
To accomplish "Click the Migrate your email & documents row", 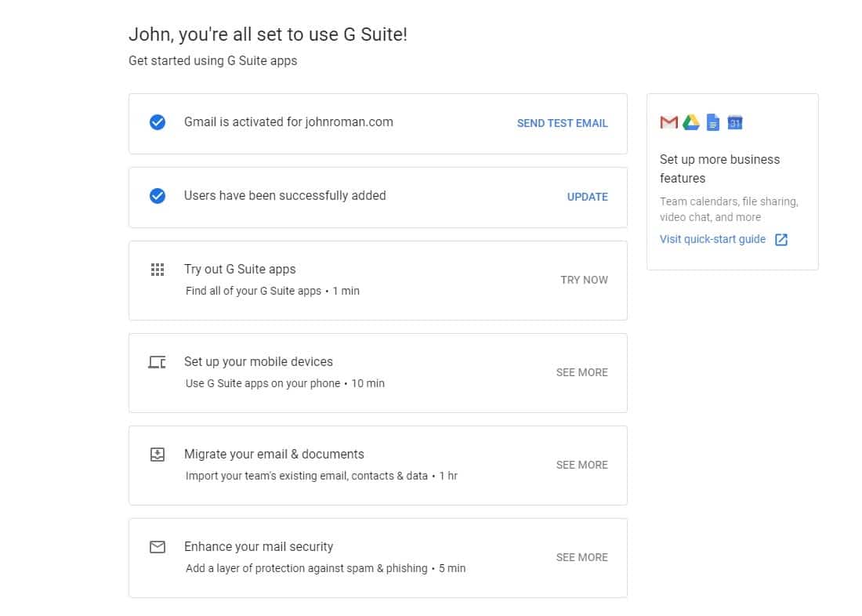I will pyautogui.click(x=378, y=465).
